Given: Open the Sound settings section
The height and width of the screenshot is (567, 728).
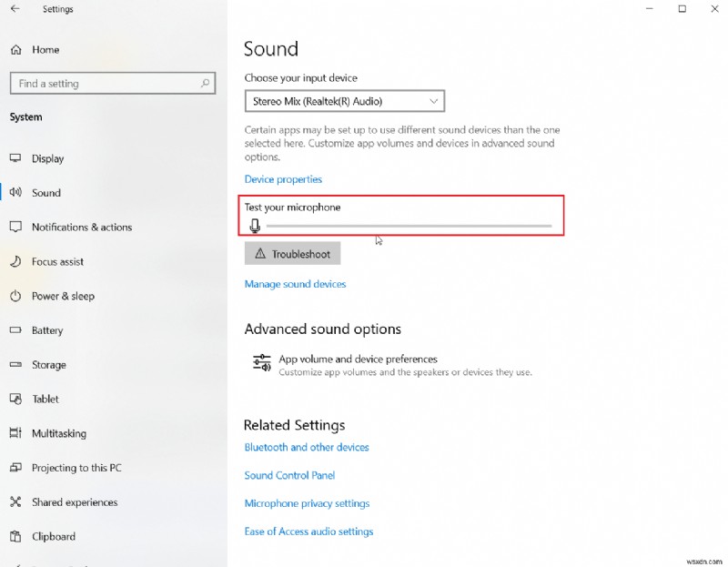Looking at the screenshot, I should pyautogui.click(x=42, y=192).
